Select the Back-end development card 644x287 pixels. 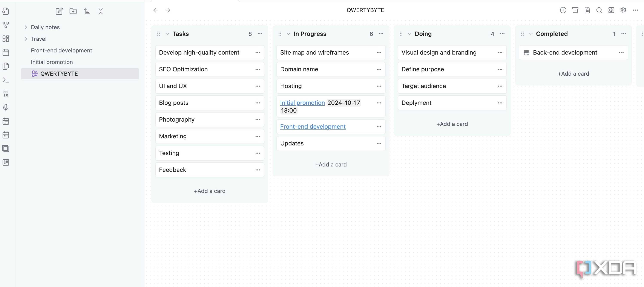(x=573, y=52)
